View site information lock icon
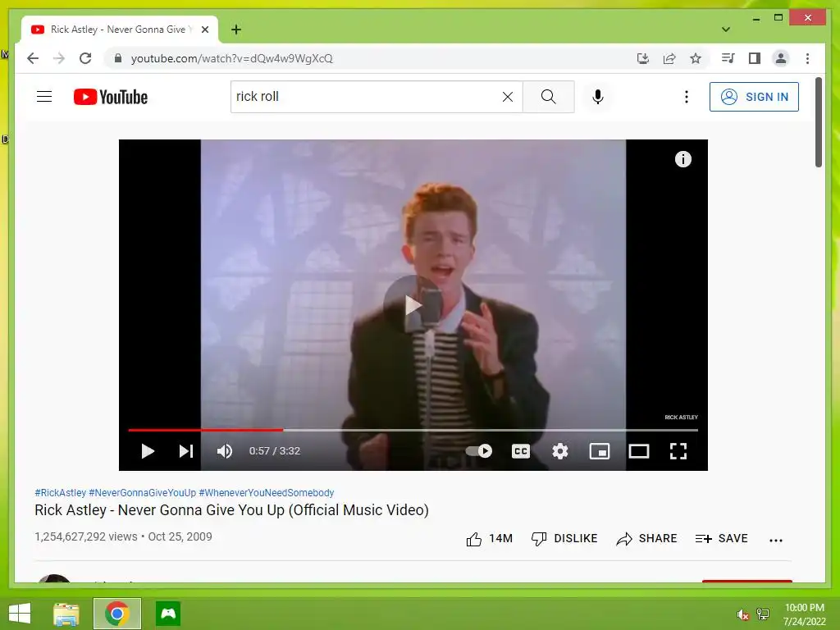This screenshot has width=840, height=630. [118, 58]
